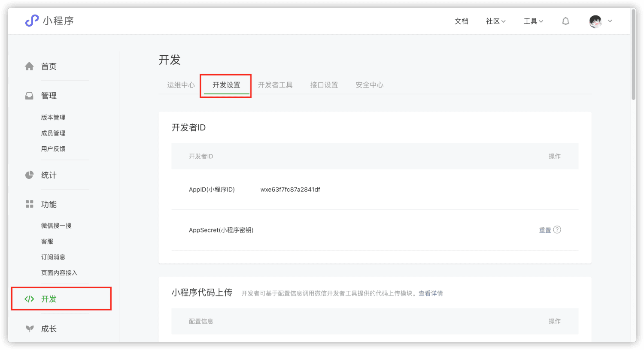Expand the account dropdown arrow
This screenshot has height=350, width=644.
610,21
